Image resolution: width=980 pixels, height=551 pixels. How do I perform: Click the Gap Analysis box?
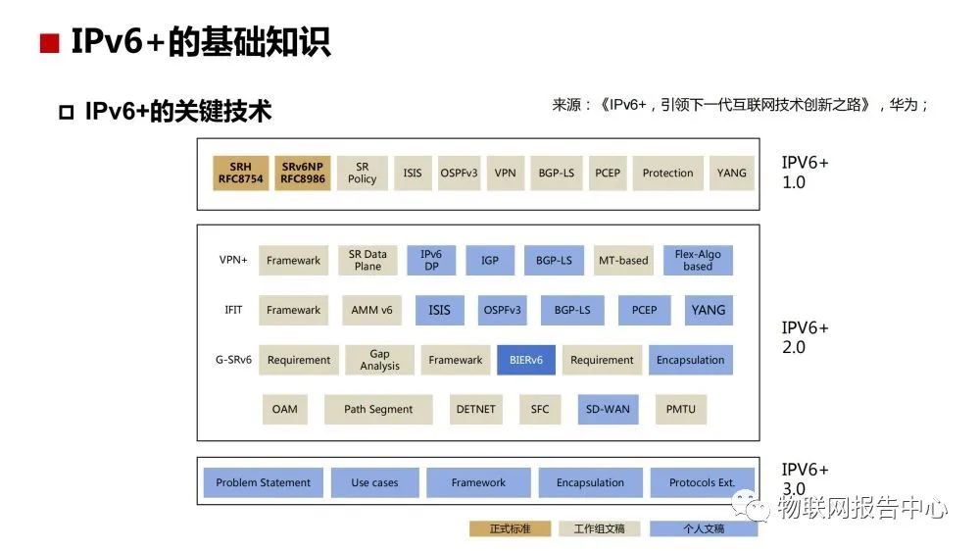[379, 360]
